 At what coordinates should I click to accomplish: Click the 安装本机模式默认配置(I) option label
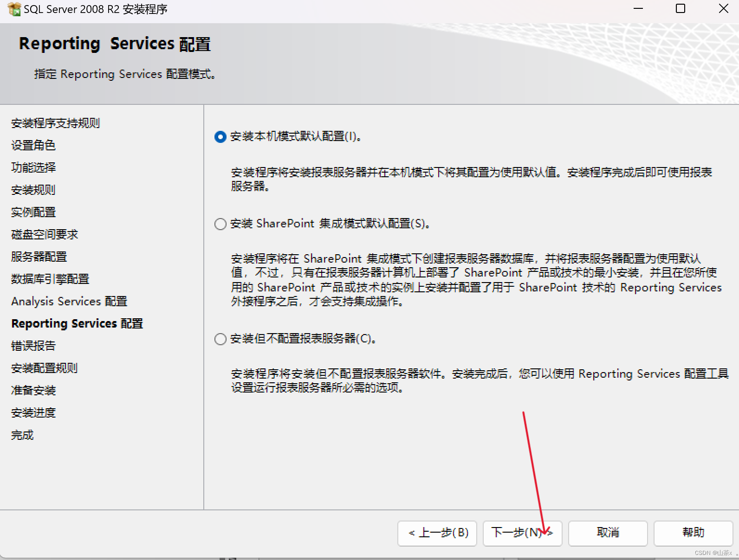(296, 136)
